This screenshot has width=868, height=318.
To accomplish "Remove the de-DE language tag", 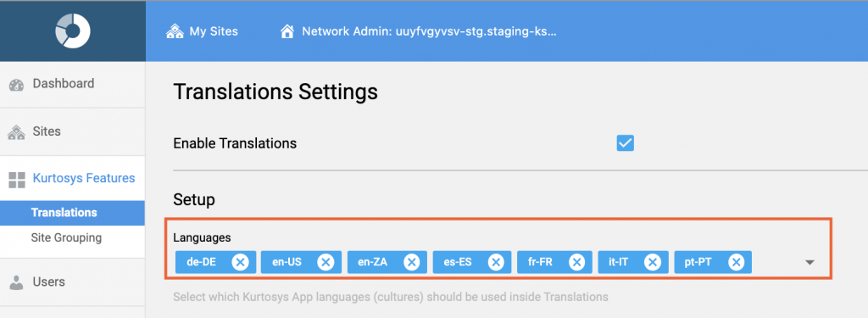I will (x=240, y=262).
